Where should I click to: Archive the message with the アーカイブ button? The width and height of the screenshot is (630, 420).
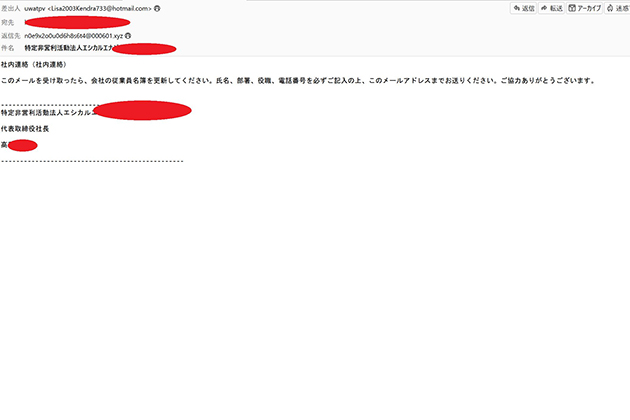(x=585, y=8)
